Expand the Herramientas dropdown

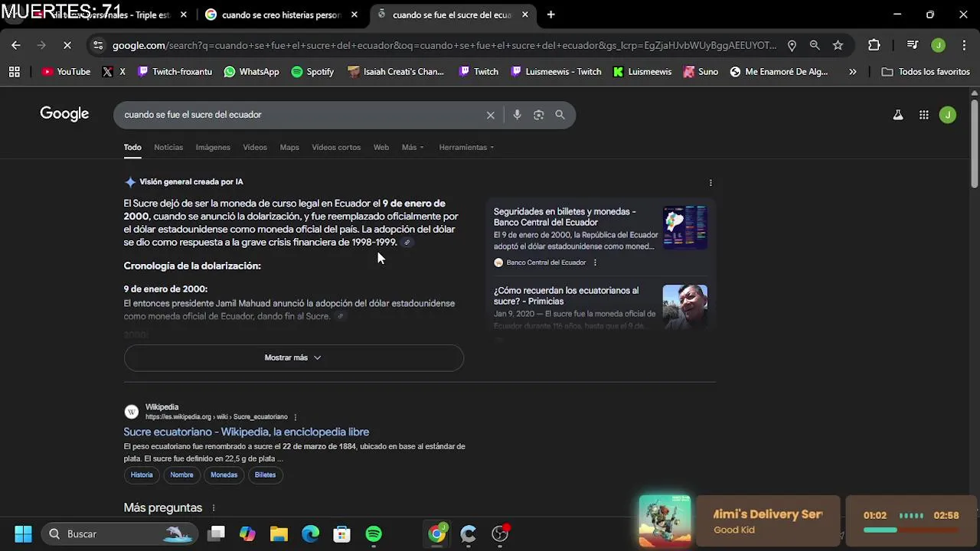point(466,147)
